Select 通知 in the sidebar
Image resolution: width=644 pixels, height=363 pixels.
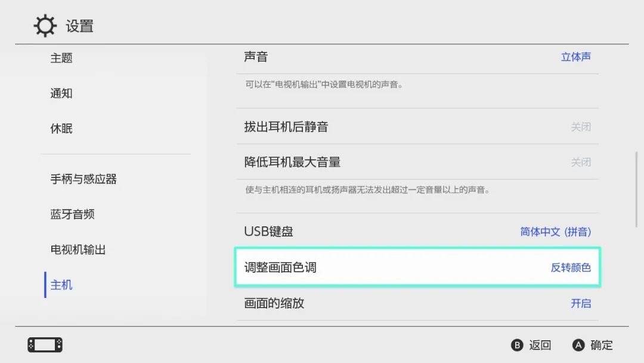click(61, 93)
